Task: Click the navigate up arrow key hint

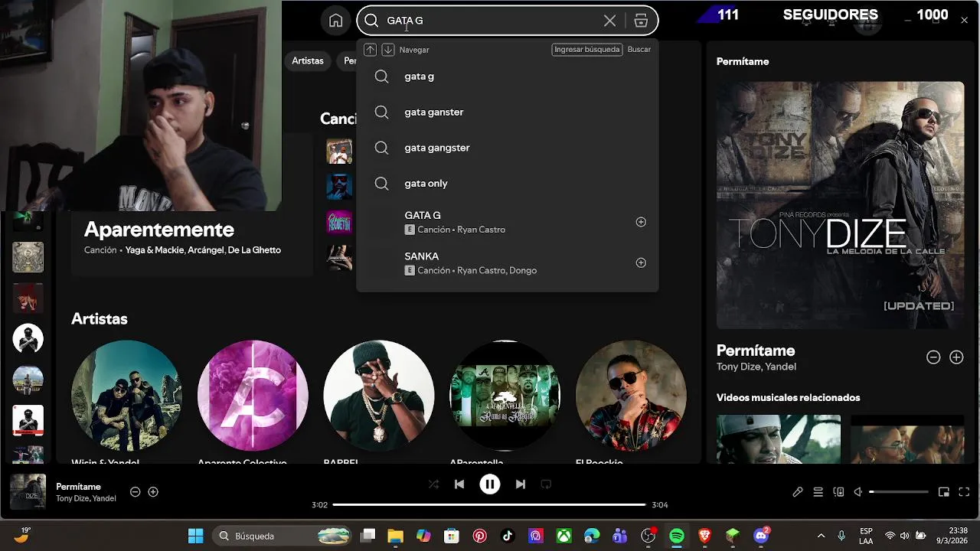Action: point(370,50)
